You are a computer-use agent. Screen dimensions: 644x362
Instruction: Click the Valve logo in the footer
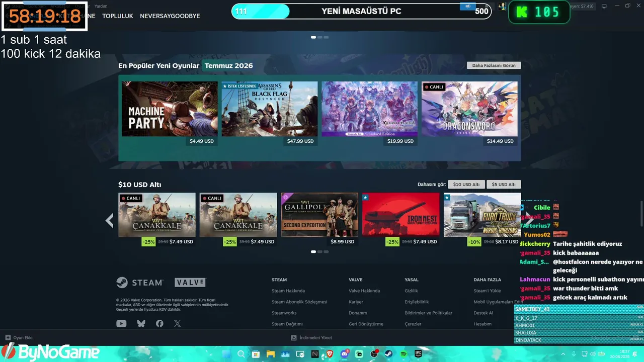[x=190, y=283]
